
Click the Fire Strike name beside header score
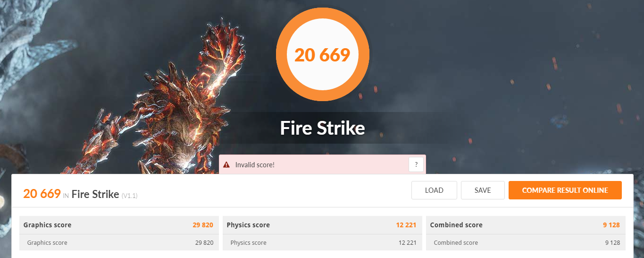point(95,194)
